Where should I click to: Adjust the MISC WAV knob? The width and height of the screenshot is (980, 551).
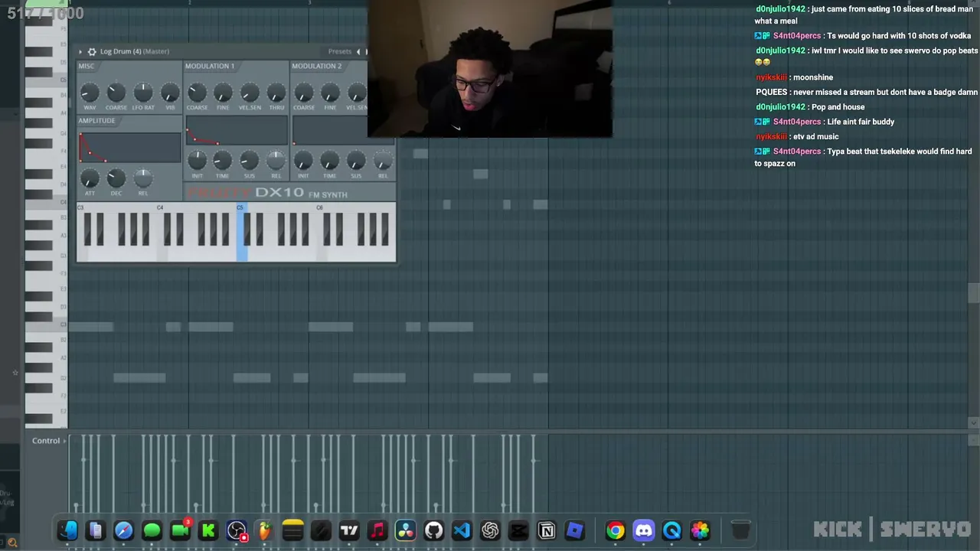coord(90,93)
